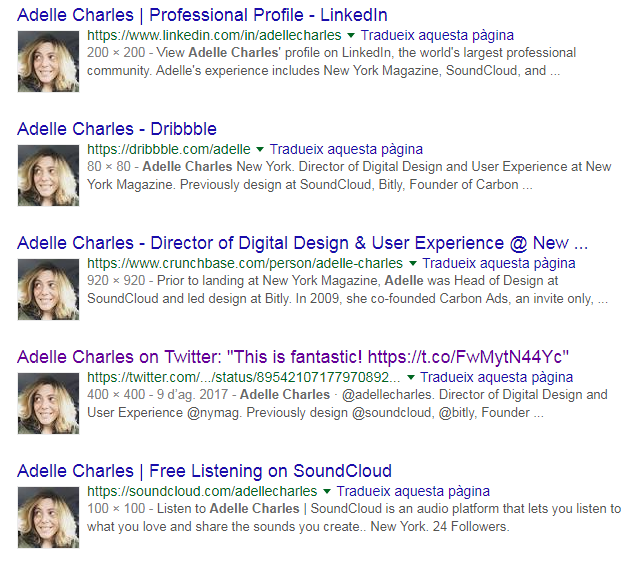Click the https://soundcloud.com/adellecharles URL text
The width and height of the screenshot is (630, 561).
pos(202,491)
